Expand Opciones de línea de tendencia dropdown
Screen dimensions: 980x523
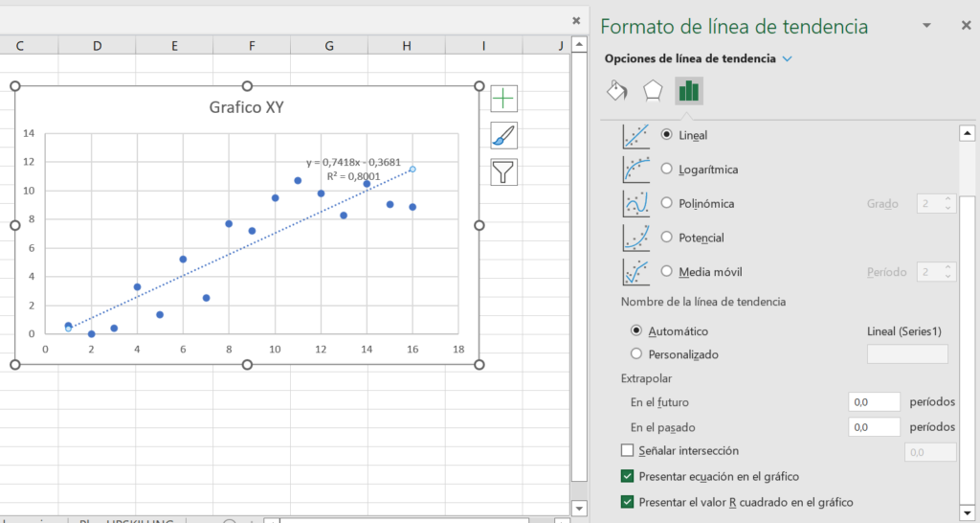(x=788, y=58)
